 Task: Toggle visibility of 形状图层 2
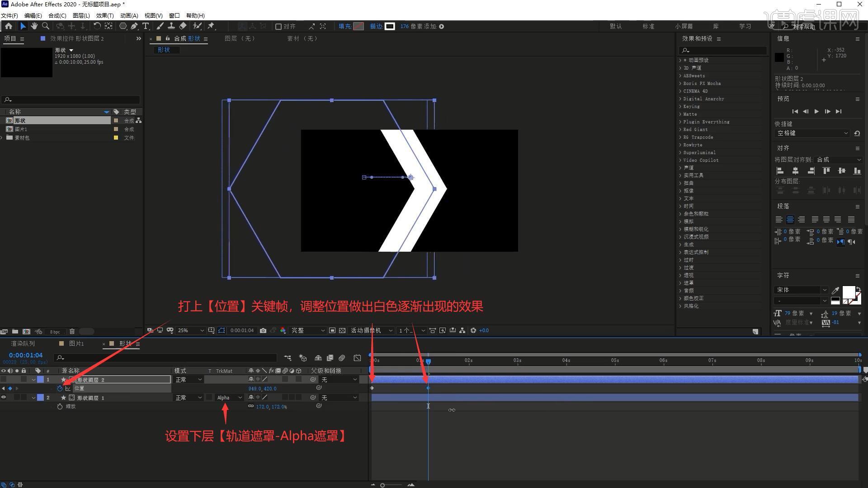pyautogui.click(x=4, y=380)
